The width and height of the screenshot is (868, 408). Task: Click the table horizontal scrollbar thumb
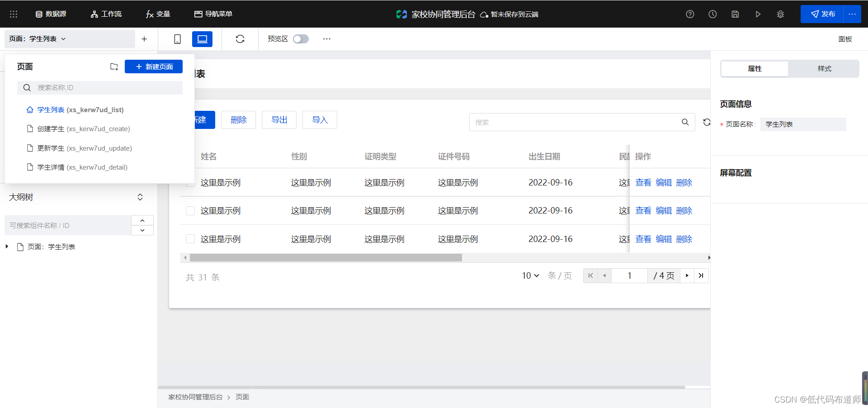pyautogui.click(x=326, y=258)
